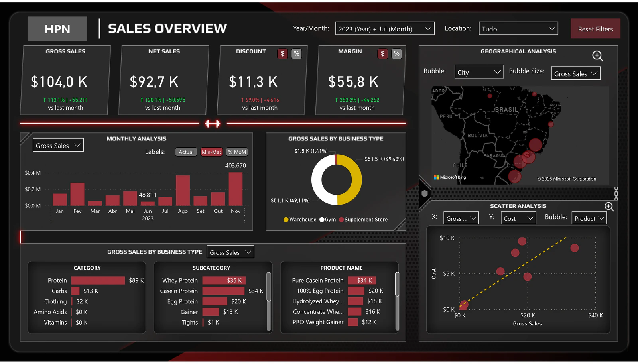Select the Ago bar in Monthly Analysis
The width and height of the screenshot is (638, 364).
coord(183,191)
